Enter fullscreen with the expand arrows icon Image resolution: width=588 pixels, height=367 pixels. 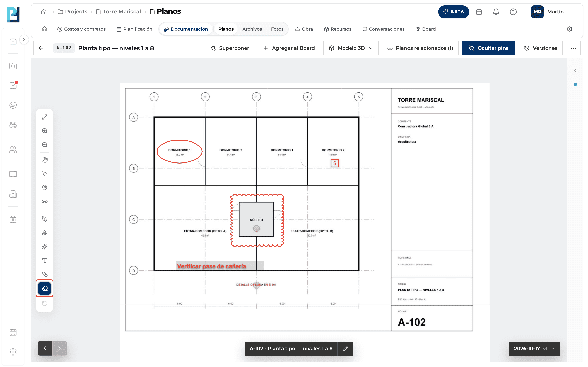pyautogui.click(x=45, y=117)
